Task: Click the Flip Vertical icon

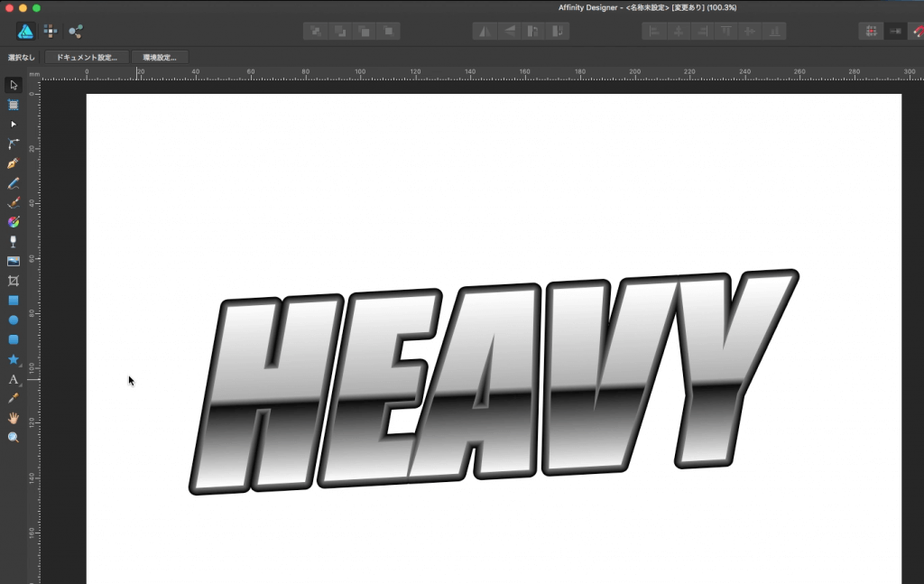Action: [x=509, y=32]
